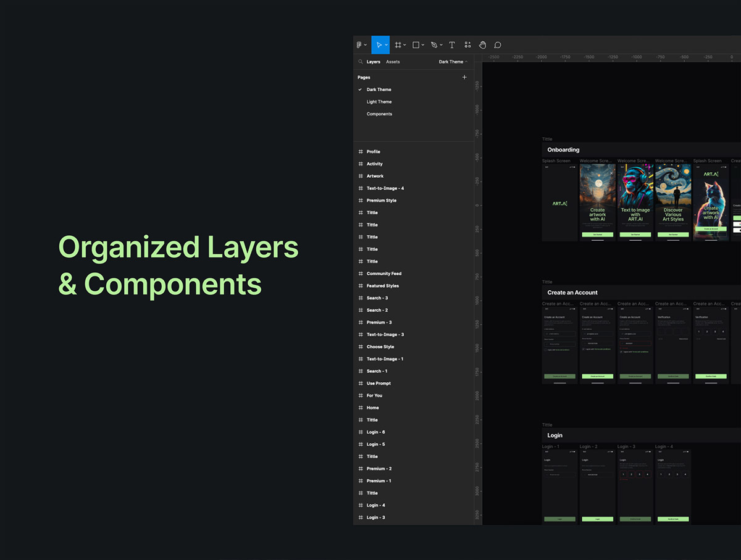Open the Resources components tool
The image size is (741, 560).
[467, 45]
